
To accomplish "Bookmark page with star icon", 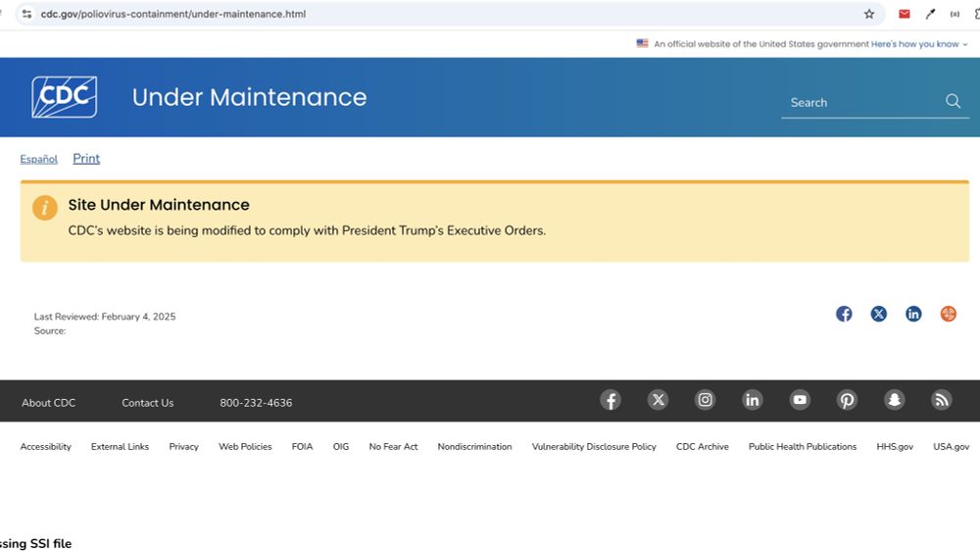I will point(868,14).
